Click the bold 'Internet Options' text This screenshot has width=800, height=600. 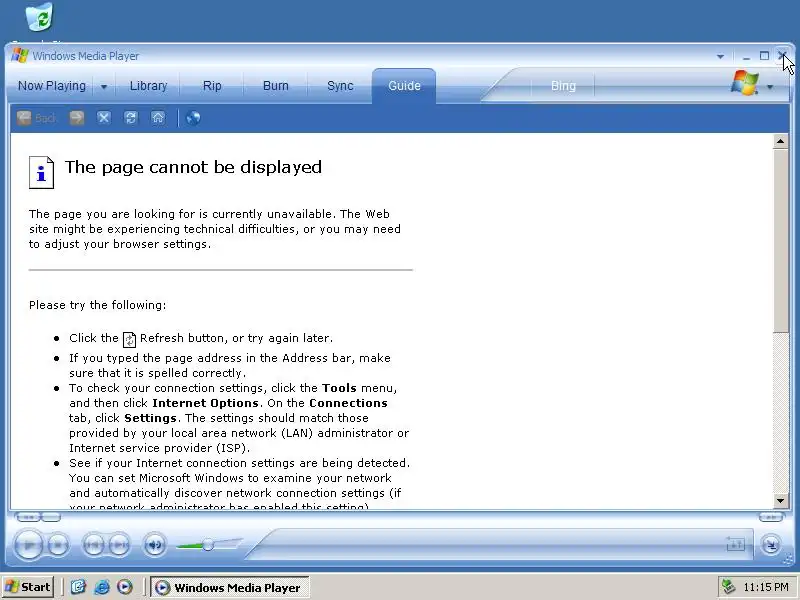205,403
